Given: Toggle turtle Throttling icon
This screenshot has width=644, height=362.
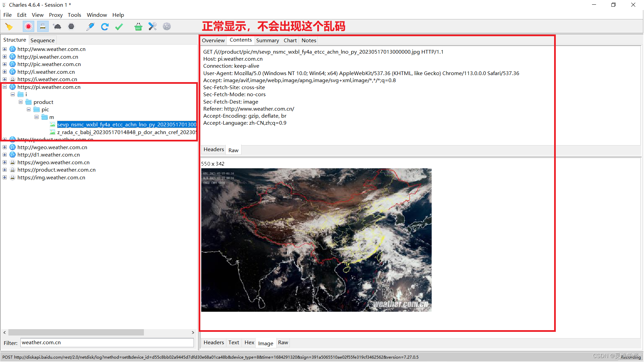Looking at the screenshot, I should point(57,26).
